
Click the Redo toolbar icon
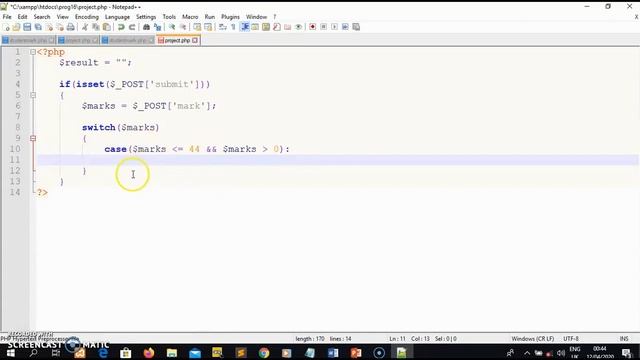[x=132, y=27]
